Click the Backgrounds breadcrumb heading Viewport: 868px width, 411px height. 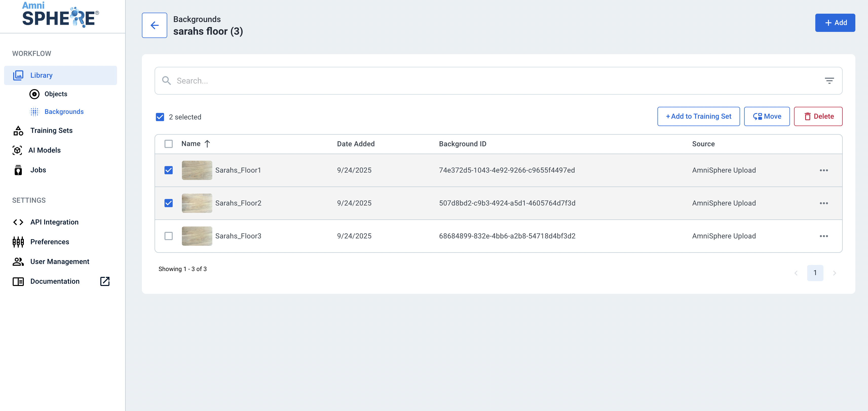tap(197, 19)
